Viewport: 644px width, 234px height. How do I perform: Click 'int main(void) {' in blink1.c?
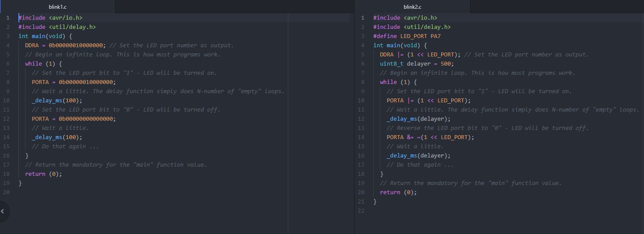(x=45, y=36)
